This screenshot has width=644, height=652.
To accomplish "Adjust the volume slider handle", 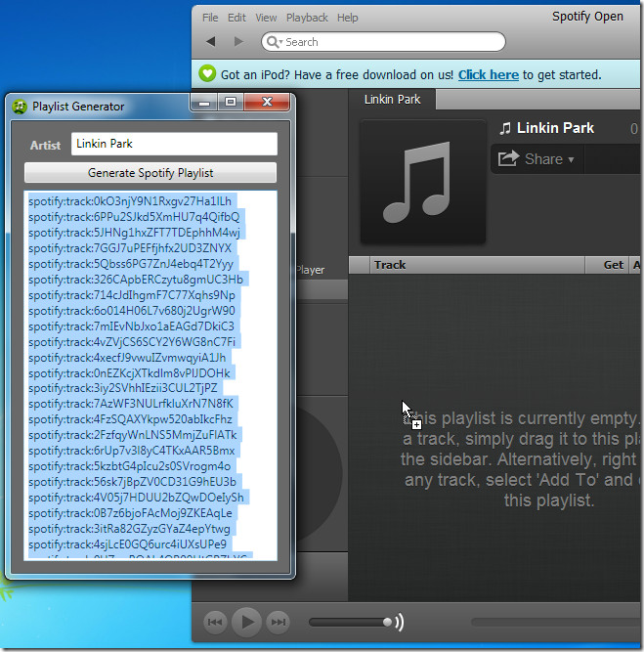I will (389, 622).
